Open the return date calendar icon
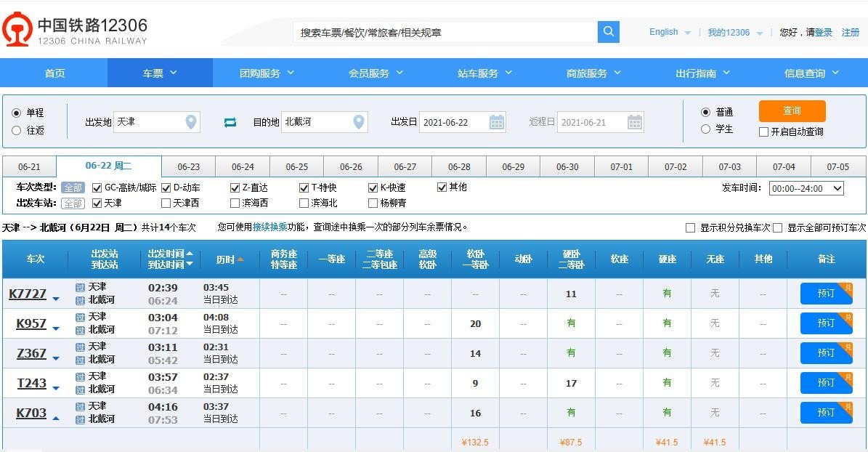The image size is (868, 452). tap(634, 122)
